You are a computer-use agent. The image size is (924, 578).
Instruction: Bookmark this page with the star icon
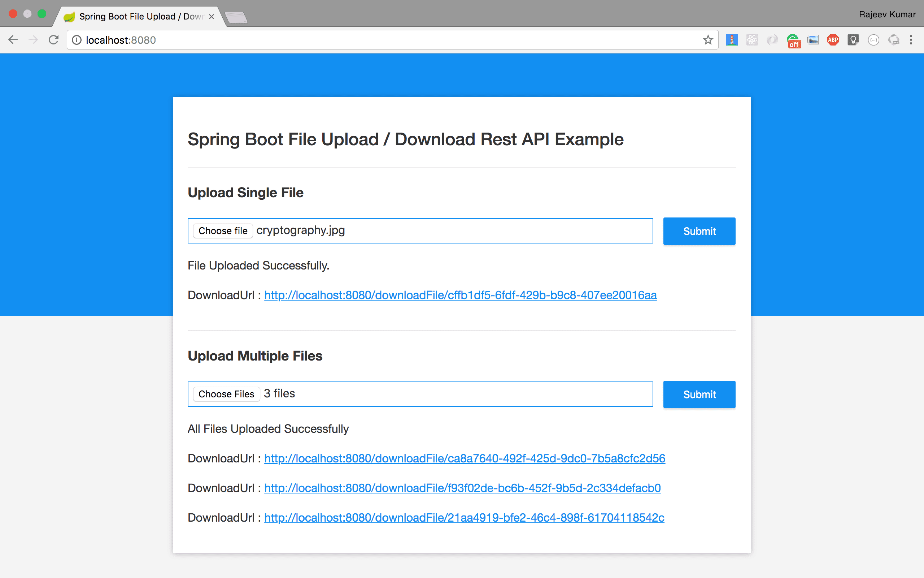[x=708, y=40]
